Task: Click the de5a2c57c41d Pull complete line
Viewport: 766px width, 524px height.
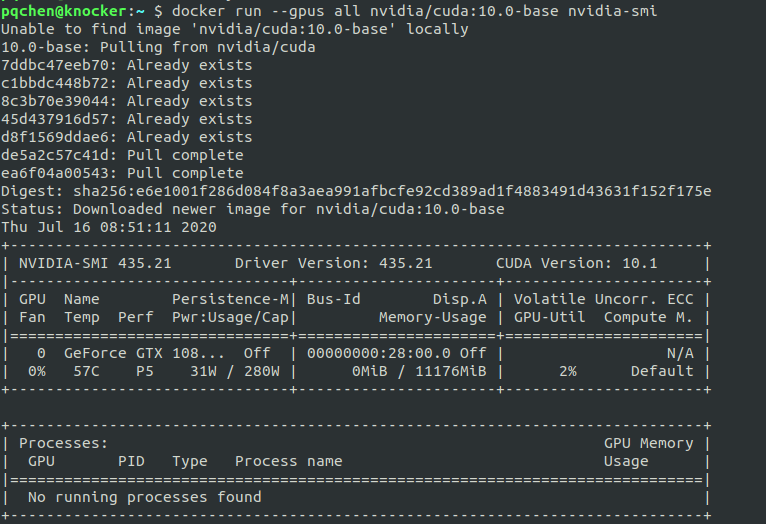Action: tap(122, 155)
